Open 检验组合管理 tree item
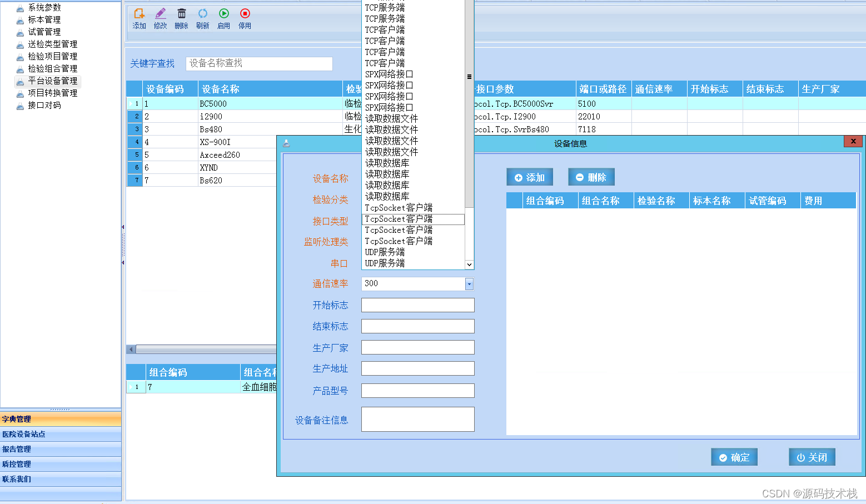Viewport: 866px width, 504px height. pyautogui.click(x=53, y=68)
